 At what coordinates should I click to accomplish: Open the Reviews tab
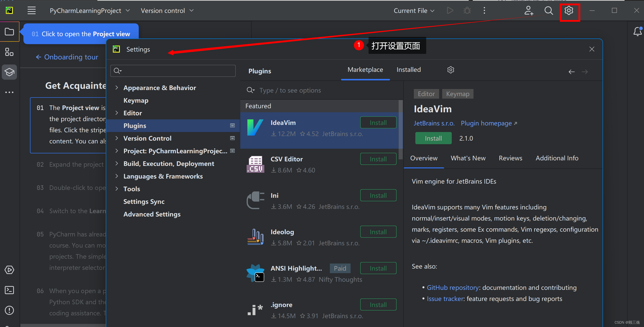pos(510,158)
